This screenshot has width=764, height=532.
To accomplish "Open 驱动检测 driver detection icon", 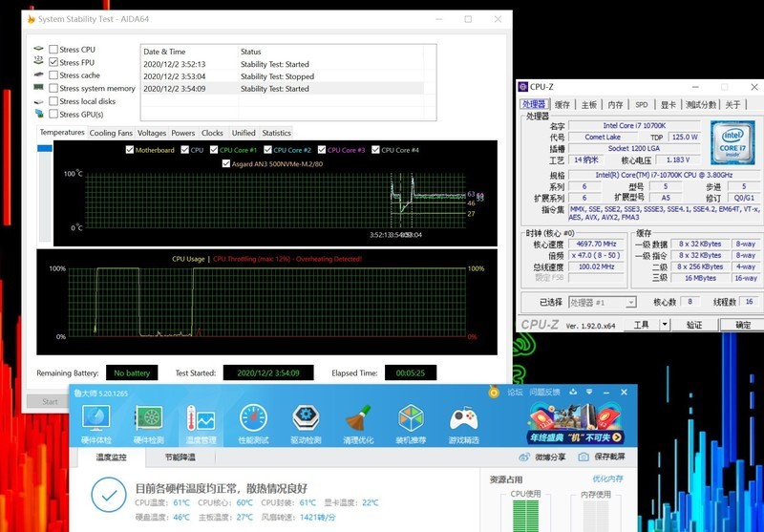I will click(x=306, y=424).
